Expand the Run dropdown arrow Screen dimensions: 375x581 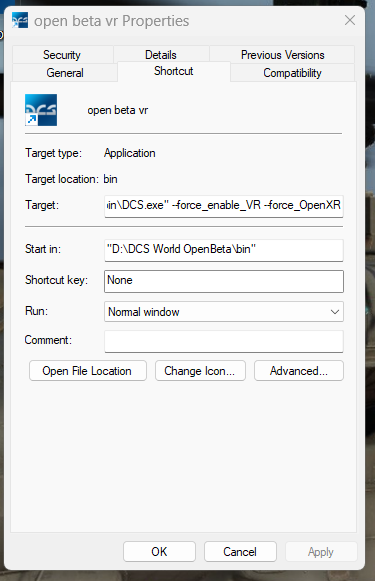click(x=335, y=312)
